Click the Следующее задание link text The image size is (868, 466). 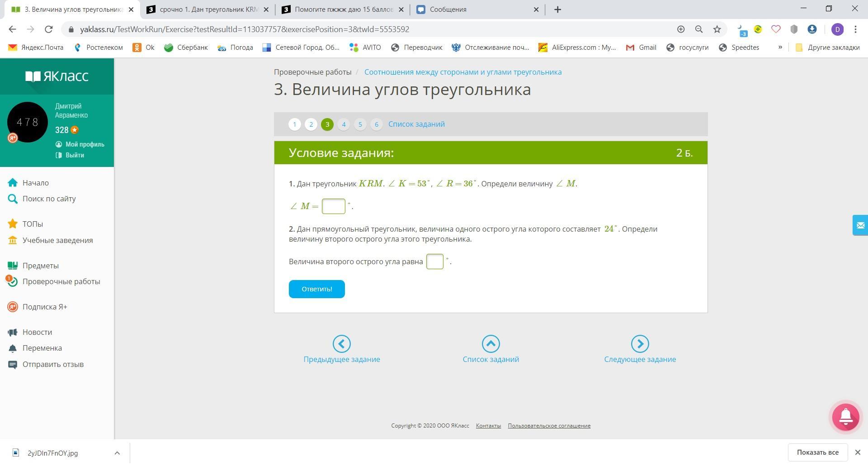tap(640, 359)
